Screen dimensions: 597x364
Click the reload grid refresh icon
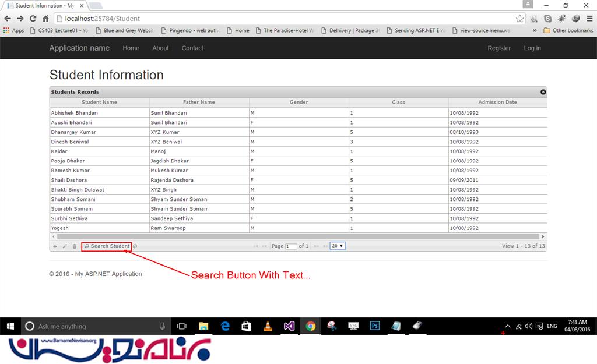pos(135,246)
